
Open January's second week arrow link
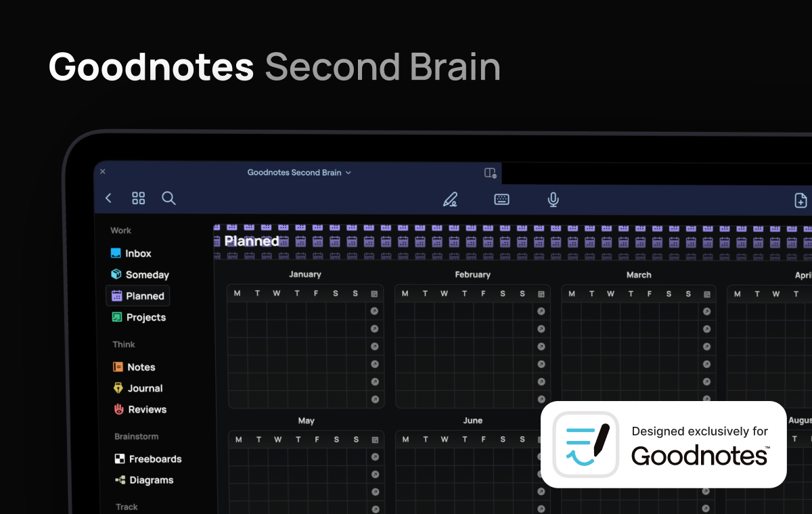click(375, 329)
